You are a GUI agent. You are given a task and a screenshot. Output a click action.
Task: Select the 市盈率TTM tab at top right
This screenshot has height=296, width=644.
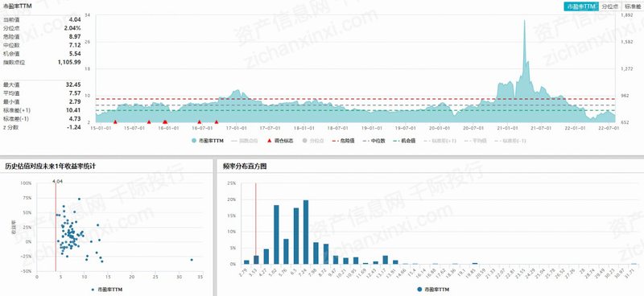(580, 6)
